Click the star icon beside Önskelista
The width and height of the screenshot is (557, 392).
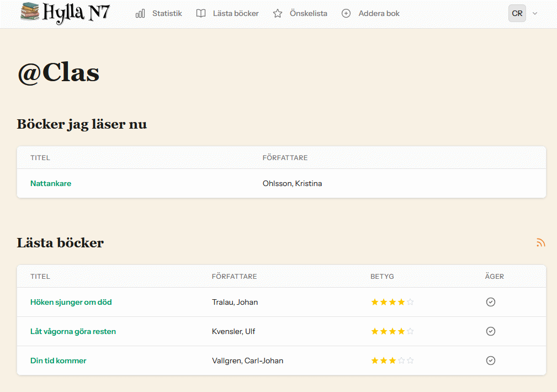click(x=278, y=13)
